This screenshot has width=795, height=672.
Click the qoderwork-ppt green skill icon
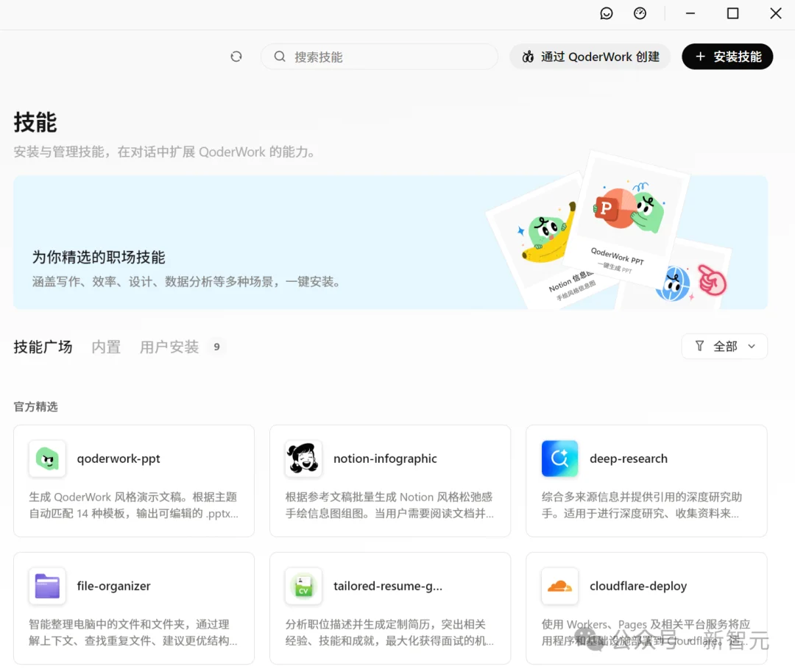coord(46,458)
